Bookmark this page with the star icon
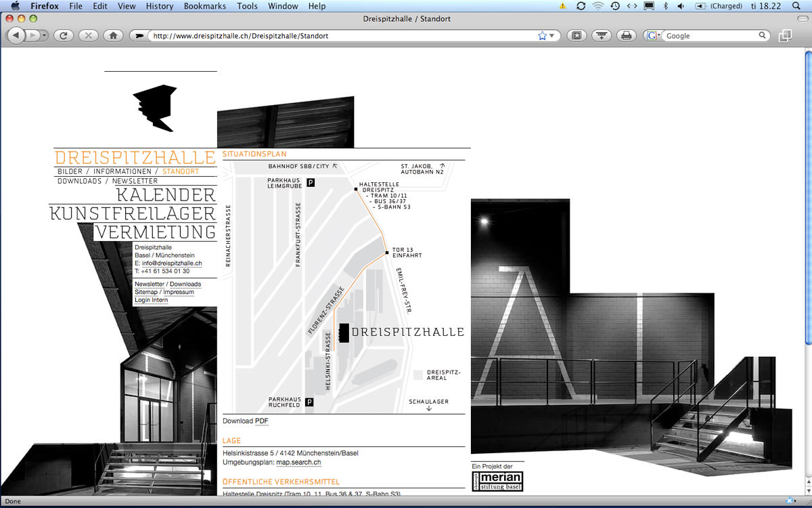The width and height of the screenshot is (812, 508). pyautogui.click(x=542, y=36)
